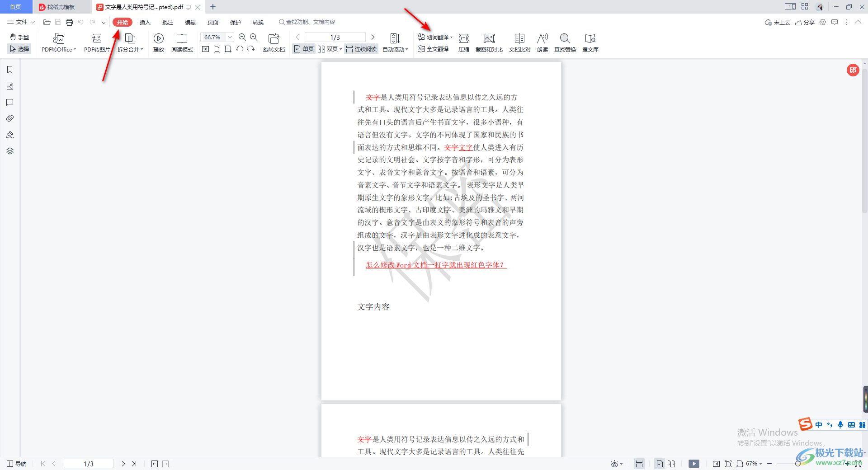Viewport: 868px width, 470px height.
Task: Toggle the 导航 navigation pane
Action: coord(17,464)
